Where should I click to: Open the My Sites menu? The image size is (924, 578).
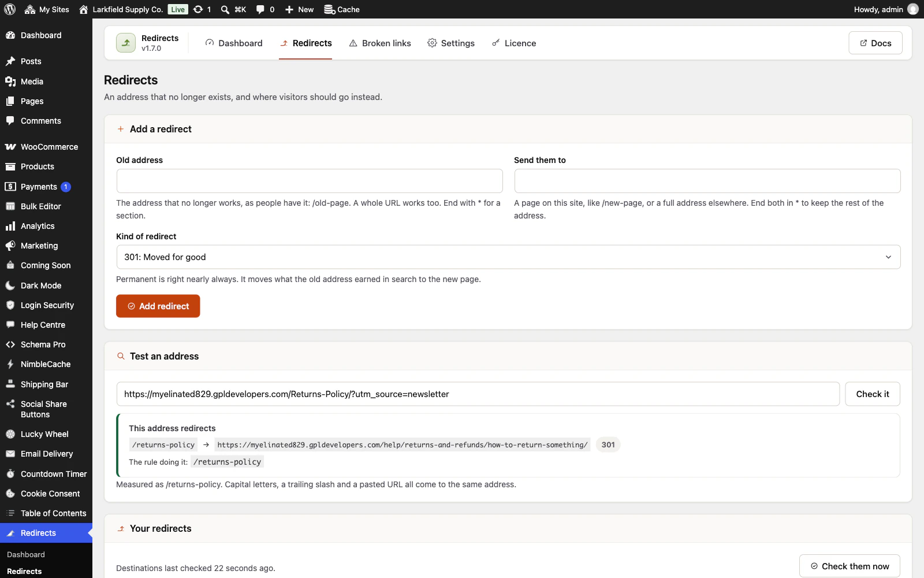coord(47,9)
